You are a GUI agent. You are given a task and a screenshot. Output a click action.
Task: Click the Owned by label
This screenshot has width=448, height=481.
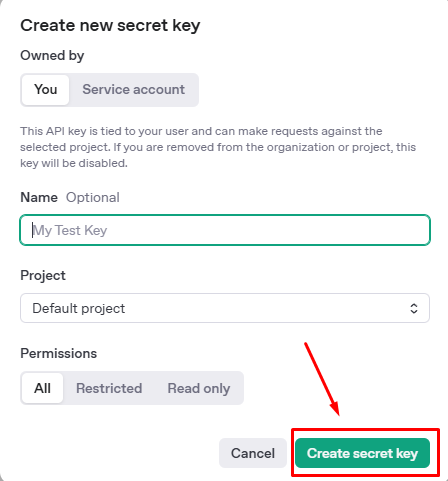(x=52, y=55)
